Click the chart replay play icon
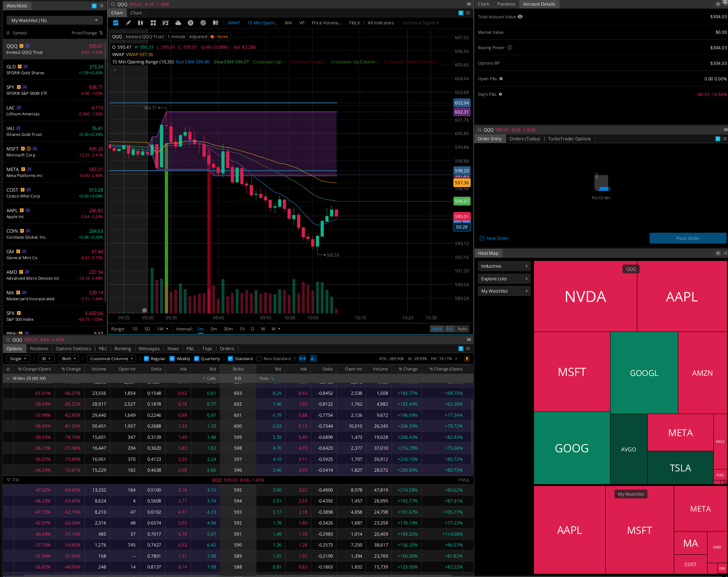The height and width of the screenshot is (577, 728). click(x=203, y=23)
